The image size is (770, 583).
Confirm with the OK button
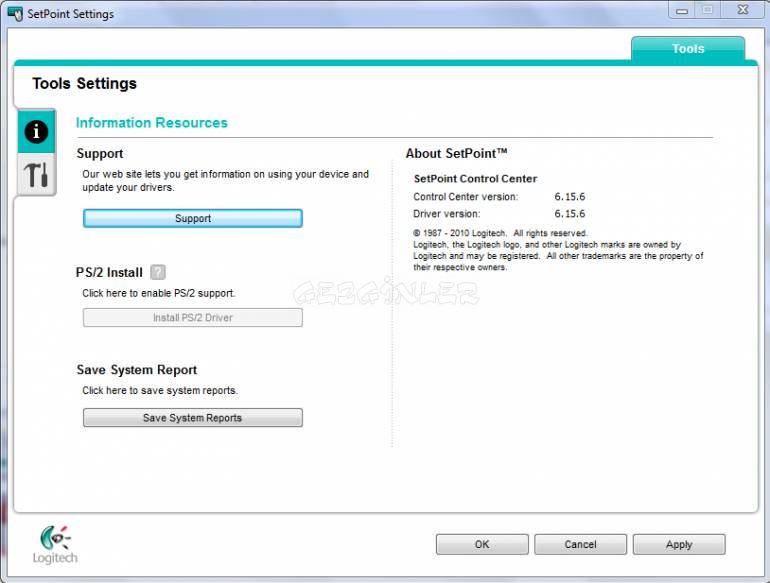tap(482, 544)
